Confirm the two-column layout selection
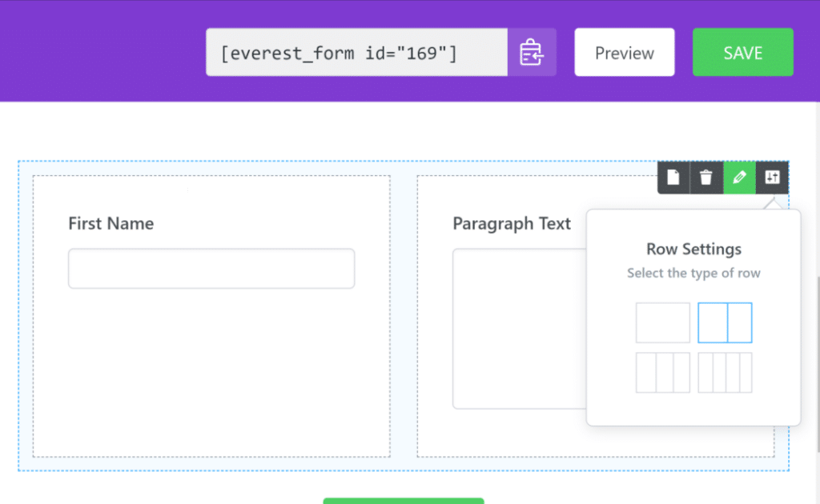The height and width of the screenshot is (504, 820). pos(725,322)
